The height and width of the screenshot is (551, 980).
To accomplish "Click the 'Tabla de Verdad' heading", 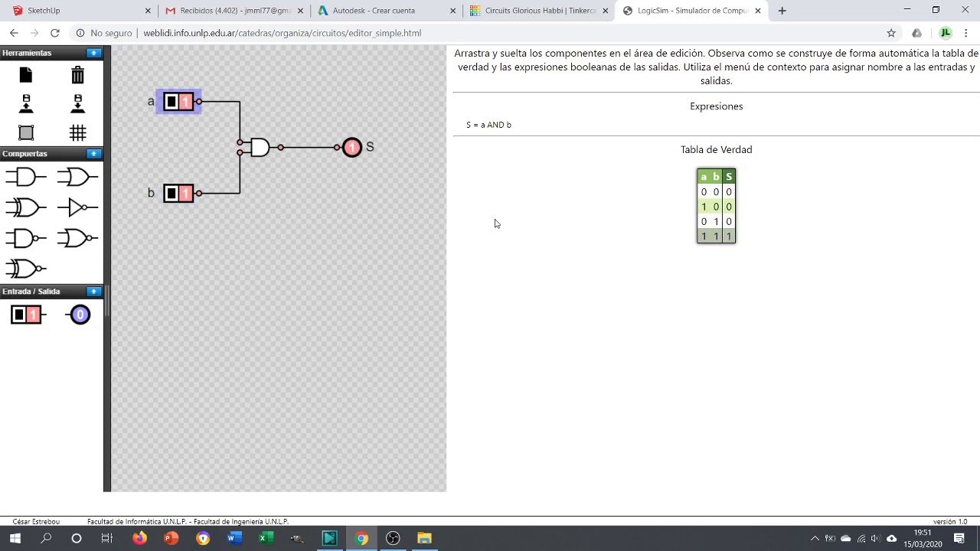I will point(716,150).
